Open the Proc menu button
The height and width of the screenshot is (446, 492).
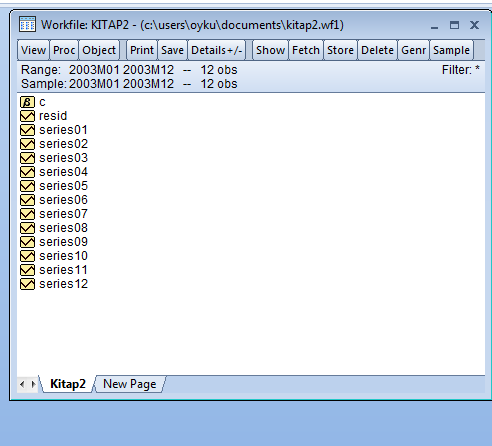coord(64,50)
